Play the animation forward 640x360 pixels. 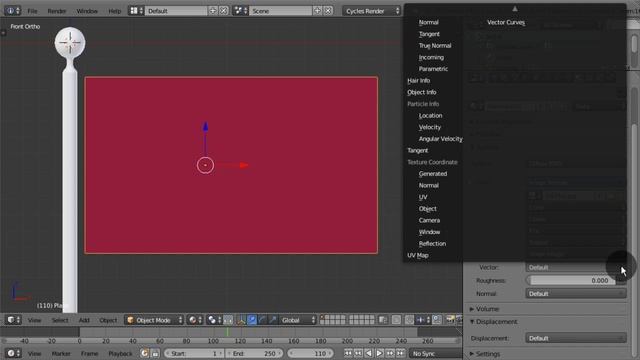pyautogui.click(x=380, y=353)
